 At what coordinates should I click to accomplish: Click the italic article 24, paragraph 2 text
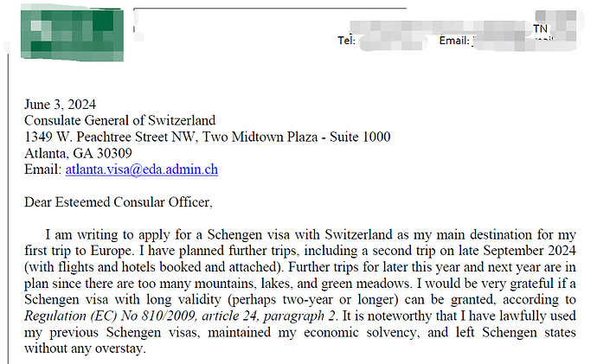tap(270, 316)
